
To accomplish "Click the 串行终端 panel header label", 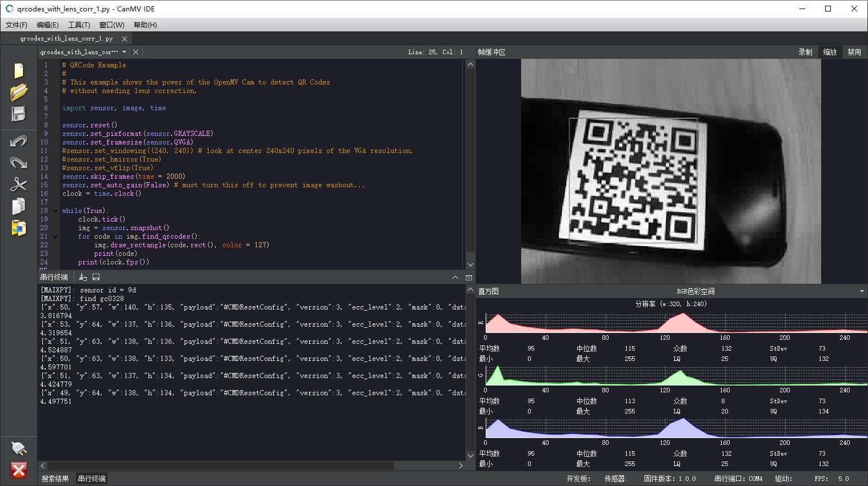I will tap(54, 277).
